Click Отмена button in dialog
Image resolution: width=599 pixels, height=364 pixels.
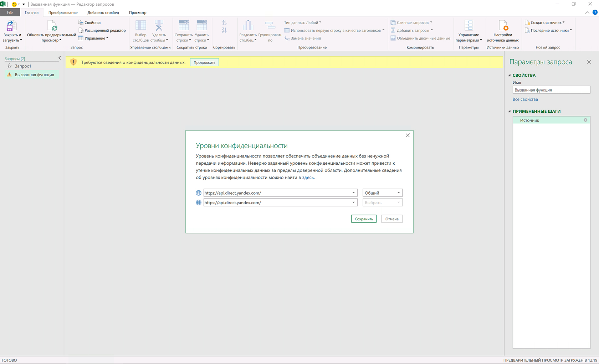point(392,219)
